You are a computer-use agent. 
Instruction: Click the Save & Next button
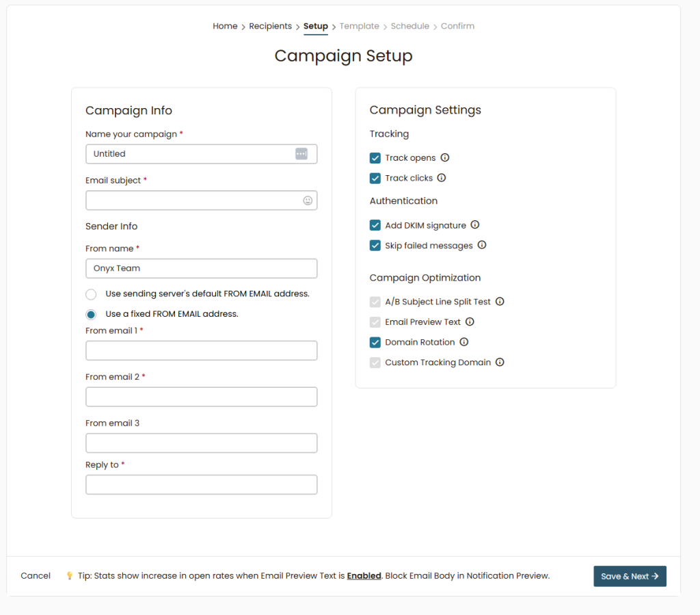630,576
